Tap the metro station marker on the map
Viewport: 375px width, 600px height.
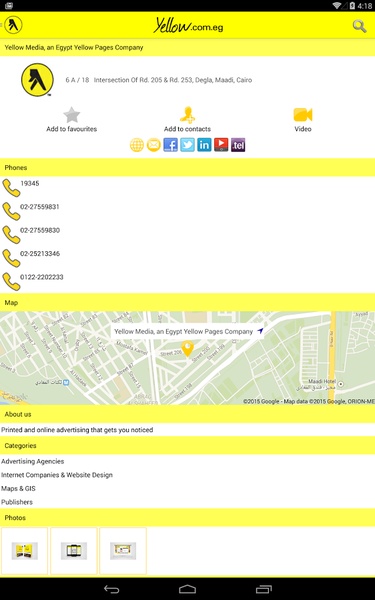pyautogui.click(x=66, y=382)
